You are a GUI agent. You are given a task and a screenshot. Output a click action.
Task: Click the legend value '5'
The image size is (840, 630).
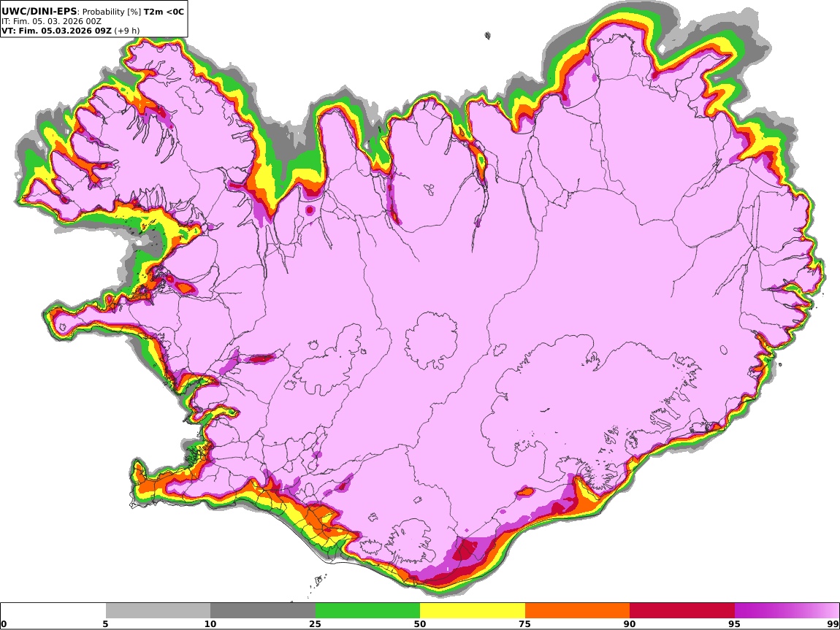coord(106,623)
